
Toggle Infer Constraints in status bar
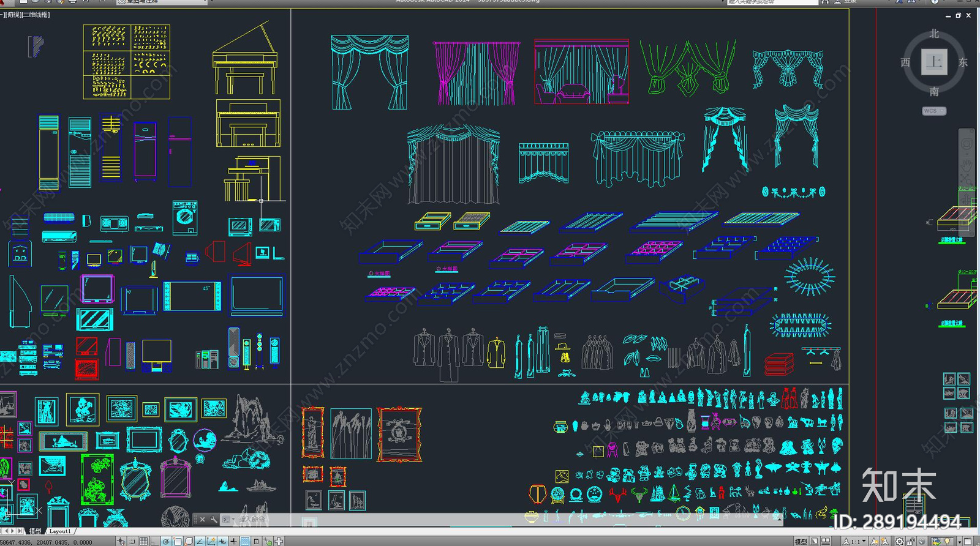click(x=121, y=542)
